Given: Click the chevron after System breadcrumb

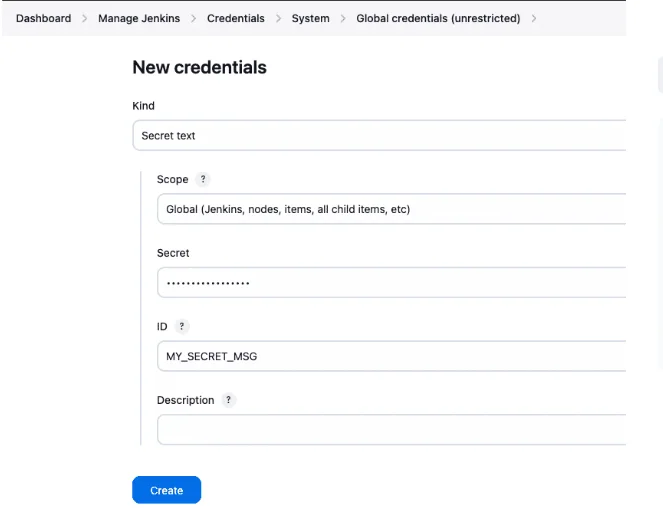Looking at the screenshot, I should pos(343,19).
